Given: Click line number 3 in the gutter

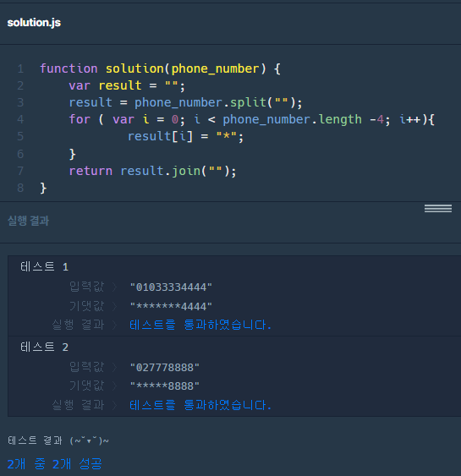Looking at the screenshot, I should pos(20,102).
